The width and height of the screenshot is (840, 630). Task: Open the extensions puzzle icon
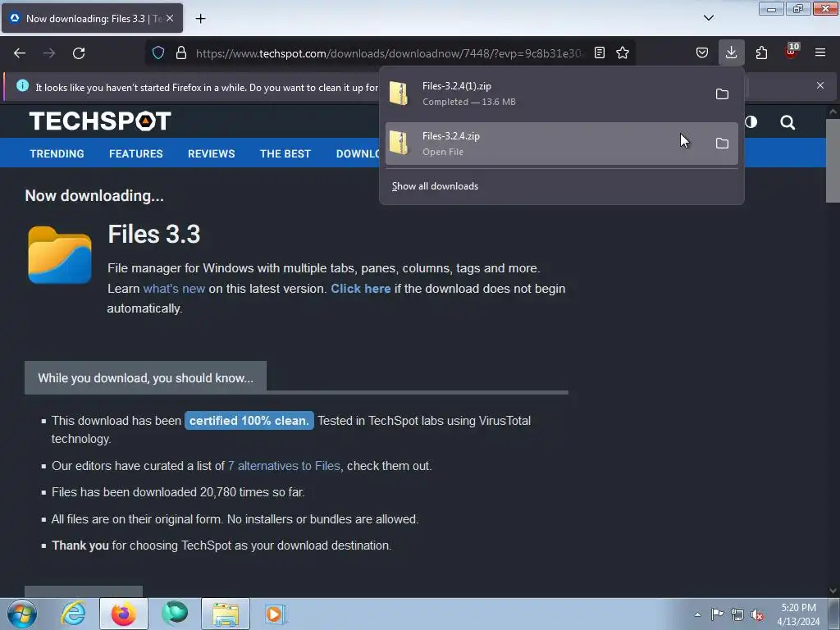(761, 52)
